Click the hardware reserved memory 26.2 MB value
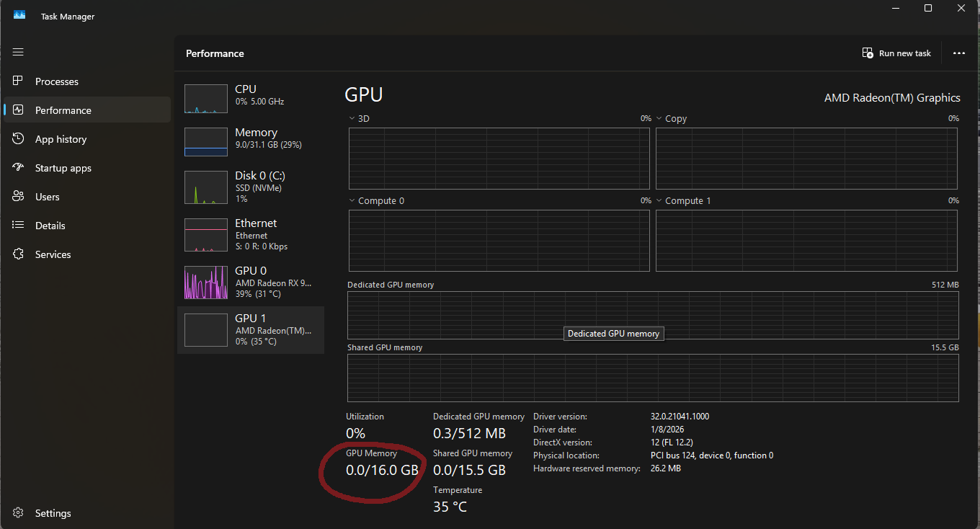Viewport: 980px width, 529px height. coord(666,468)
